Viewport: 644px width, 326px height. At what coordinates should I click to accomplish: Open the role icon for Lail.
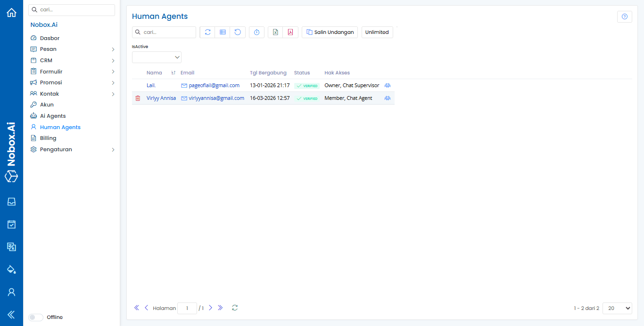388,86
